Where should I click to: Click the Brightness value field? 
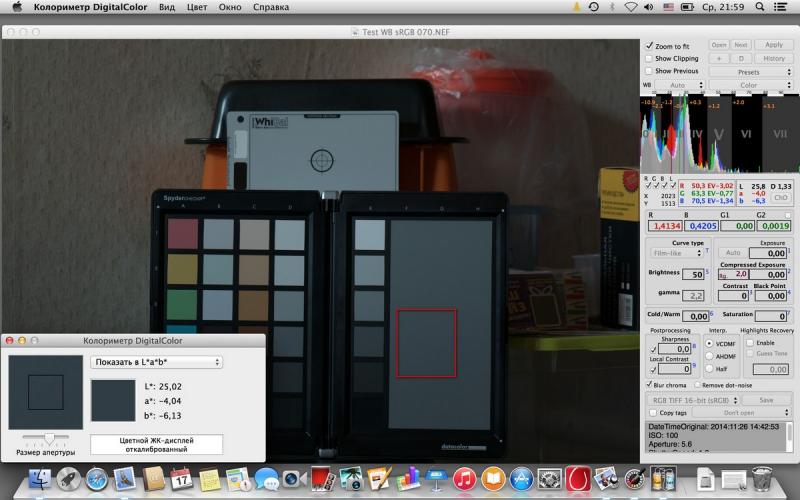(694, 274)
